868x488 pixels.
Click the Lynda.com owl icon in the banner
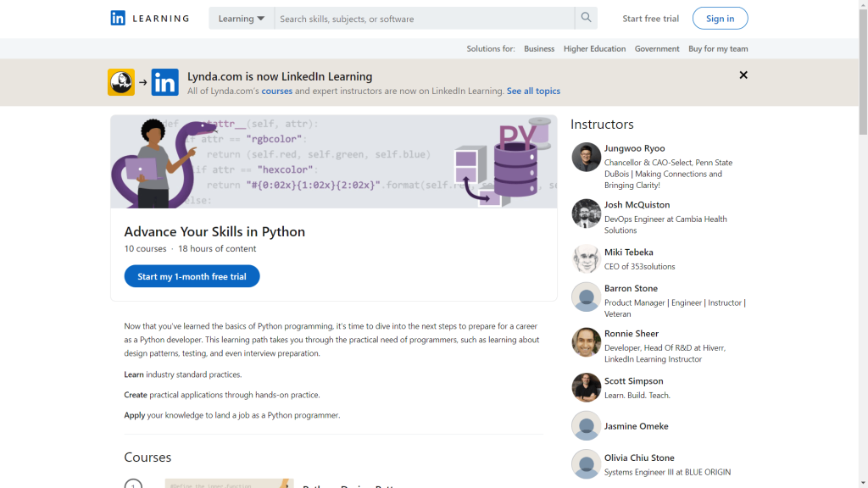pos(120,82)
